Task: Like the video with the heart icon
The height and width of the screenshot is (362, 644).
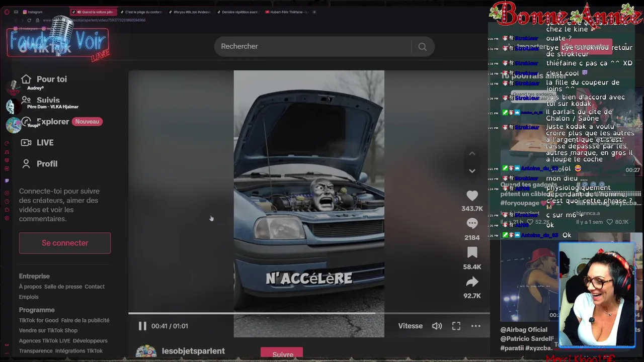Action: [x=472, y=196]
